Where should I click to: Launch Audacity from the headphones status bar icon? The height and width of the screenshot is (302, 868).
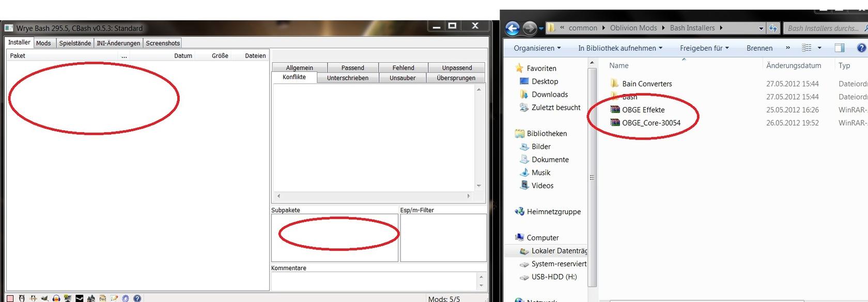[56, 298]
